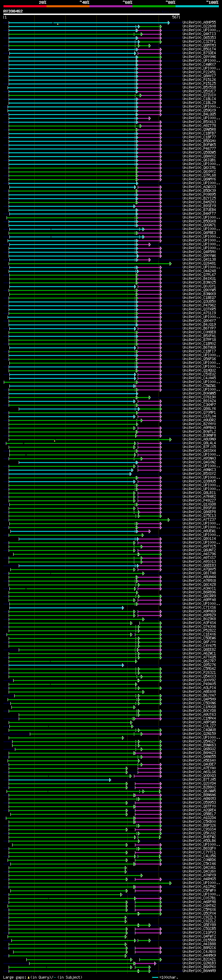Select hit UniRef100_O65353
222x980 pixels.
coord(199,38)
